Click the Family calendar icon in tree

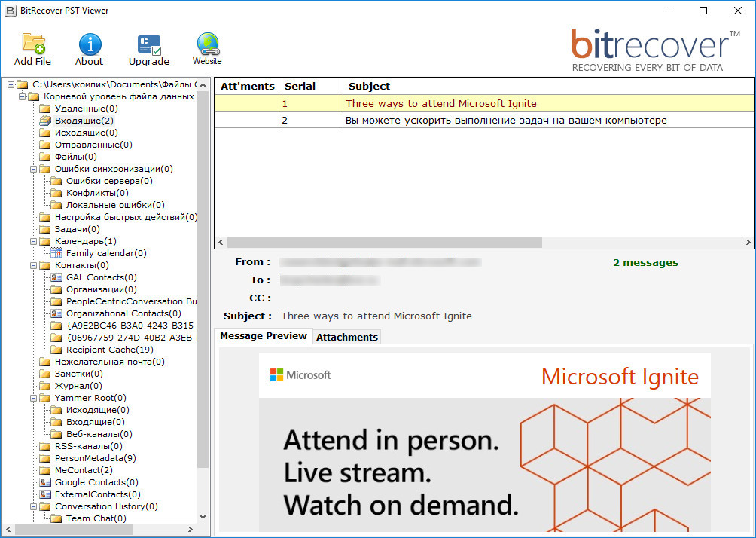tap(56, 253)
